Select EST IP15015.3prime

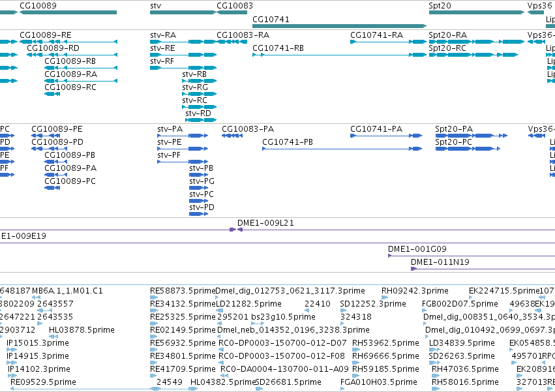point(38,344)
